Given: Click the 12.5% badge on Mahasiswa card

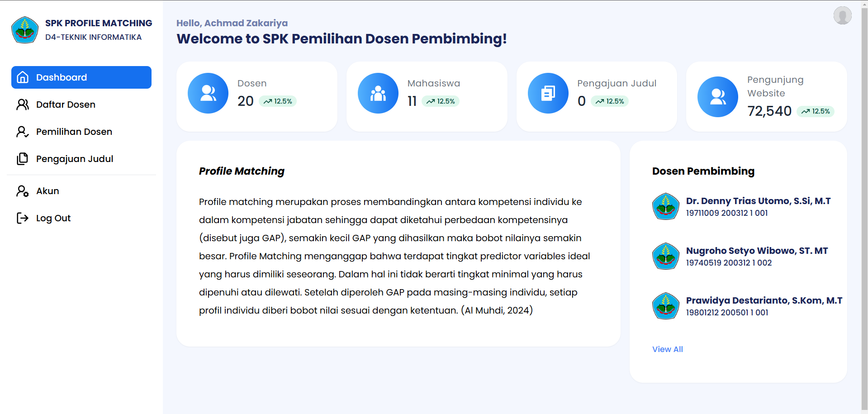Looking at the screenshot, I should coord(441,101).
